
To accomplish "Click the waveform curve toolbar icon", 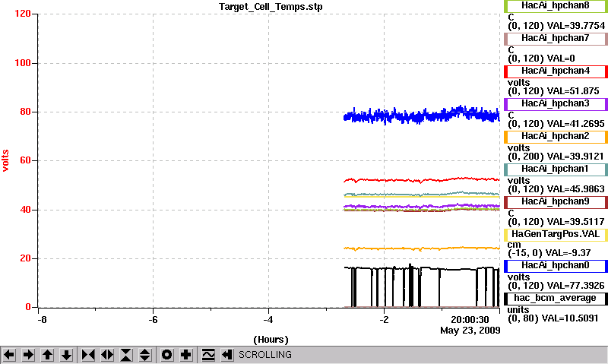I will click(208, 355).
